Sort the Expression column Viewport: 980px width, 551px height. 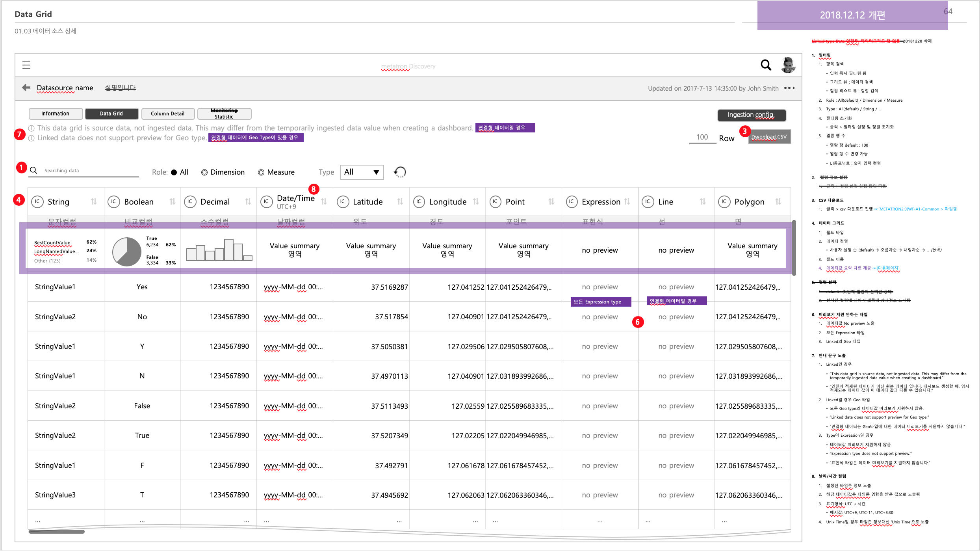[x=627, y=201]
